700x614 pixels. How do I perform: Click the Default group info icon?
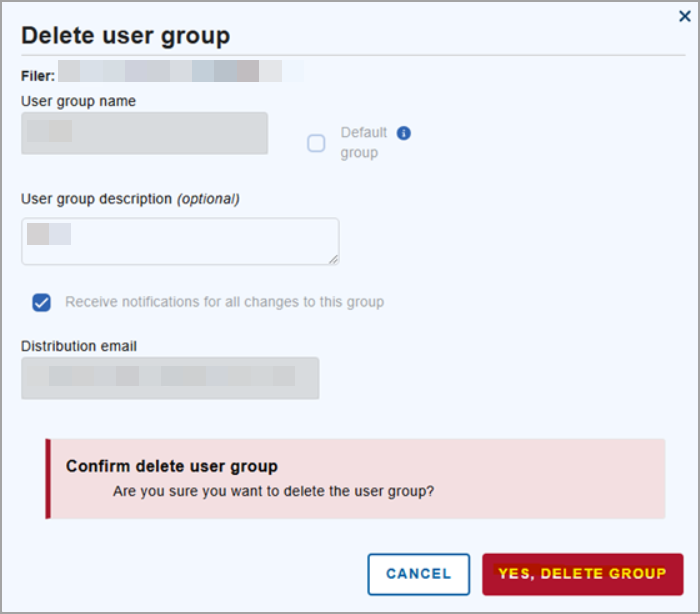[404, 133]
